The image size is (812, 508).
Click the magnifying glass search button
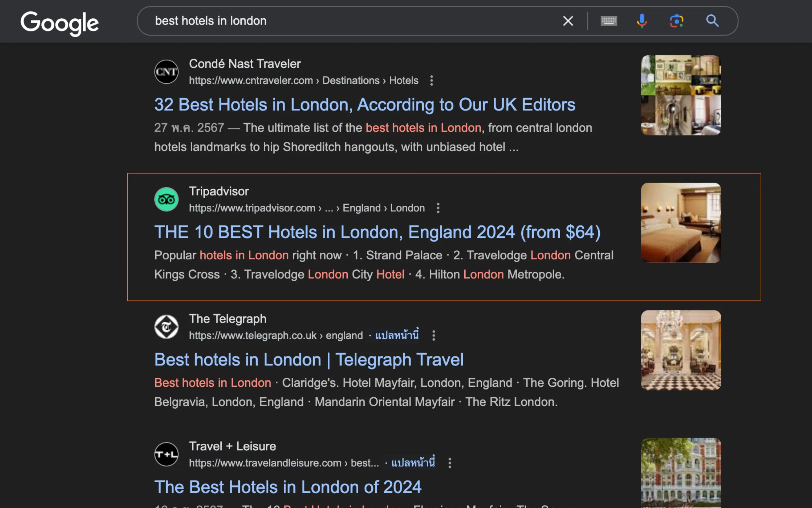tap(712, 21)
